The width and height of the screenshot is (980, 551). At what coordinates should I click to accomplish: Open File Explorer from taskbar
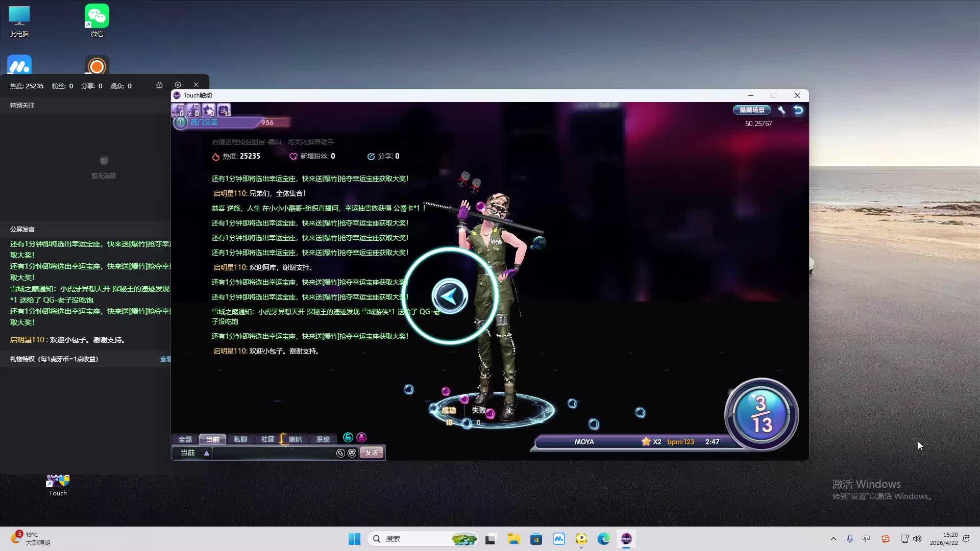[x=513, y=539]
